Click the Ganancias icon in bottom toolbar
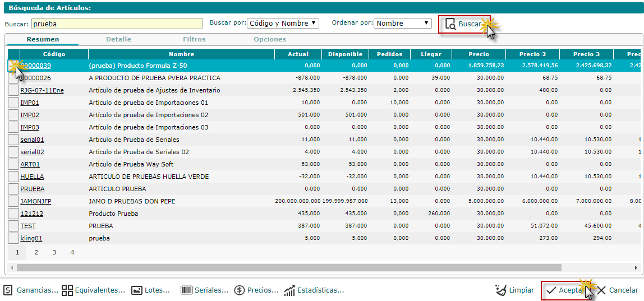644x301 pixels. point(8,290)
